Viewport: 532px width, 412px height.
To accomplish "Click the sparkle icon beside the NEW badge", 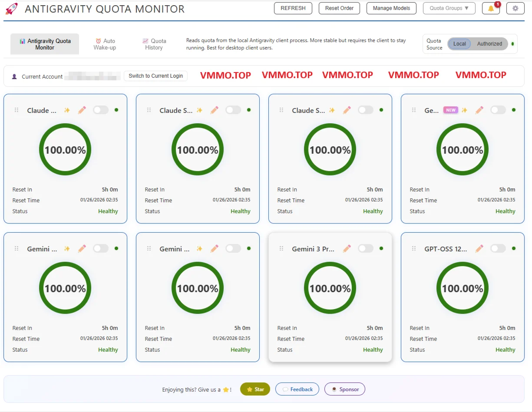I will (x=464, y=110).
